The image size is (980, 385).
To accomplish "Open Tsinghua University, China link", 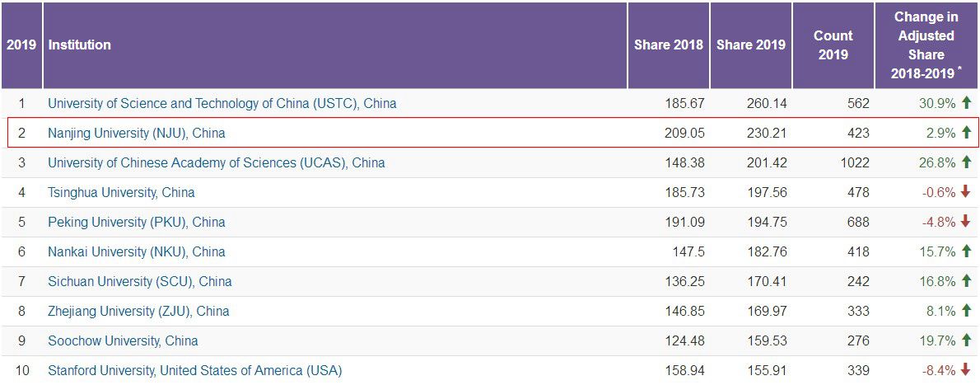I will coord(121,193).
